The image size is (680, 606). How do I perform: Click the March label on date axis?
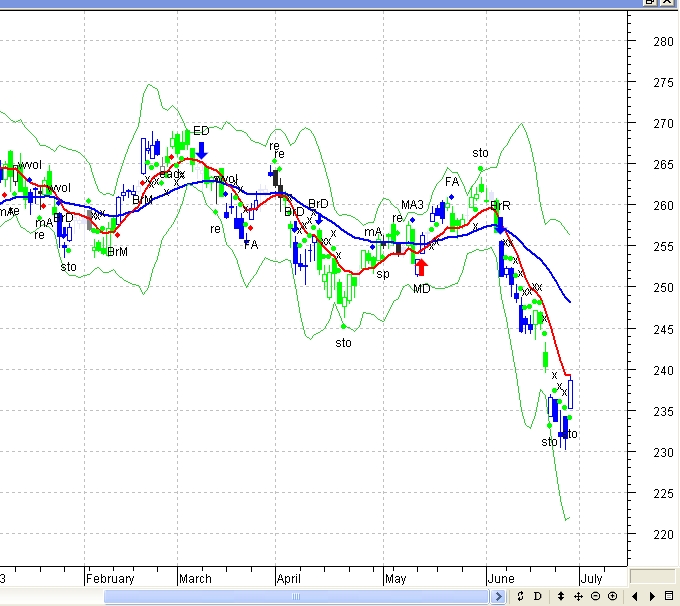click(x=195, y=578)
